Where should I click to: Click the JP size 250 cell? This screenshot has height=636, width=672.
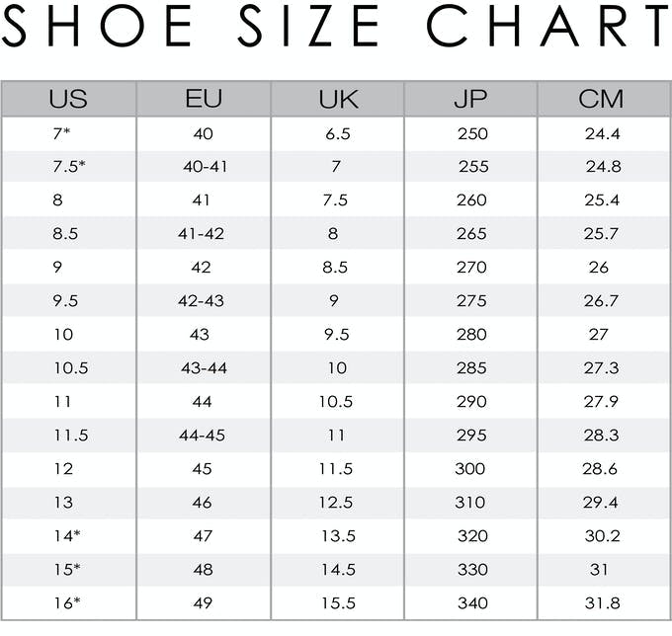471,132
